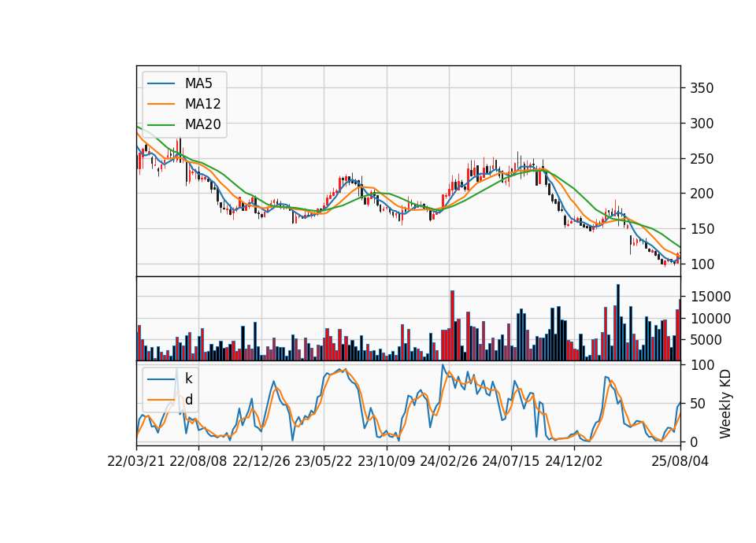The image size is (756, 543).
Task: Click the 22/12/26 date axis label
Action: point(261,461)
